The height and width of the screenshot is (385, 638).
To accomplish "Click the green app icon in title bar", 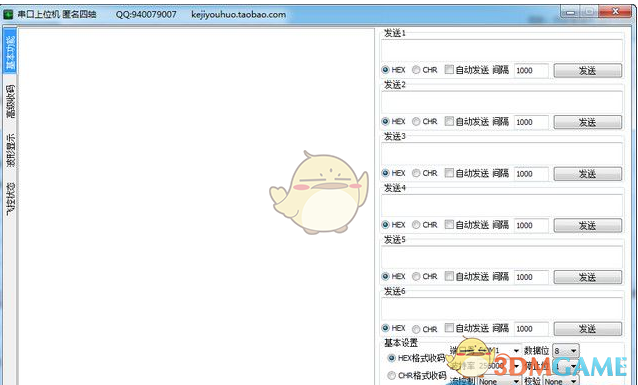I will (x=8, y=15).
